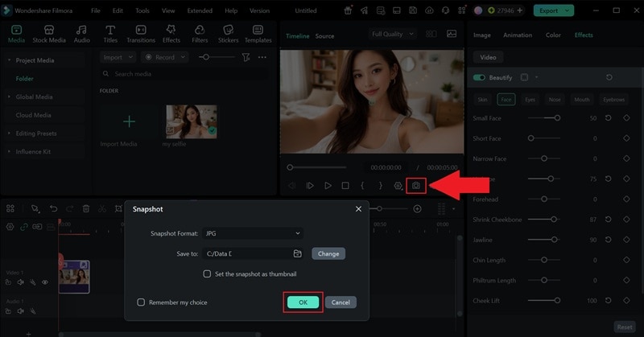
Task: Mute the Video 1 track
Action: [x=21, y=282]
